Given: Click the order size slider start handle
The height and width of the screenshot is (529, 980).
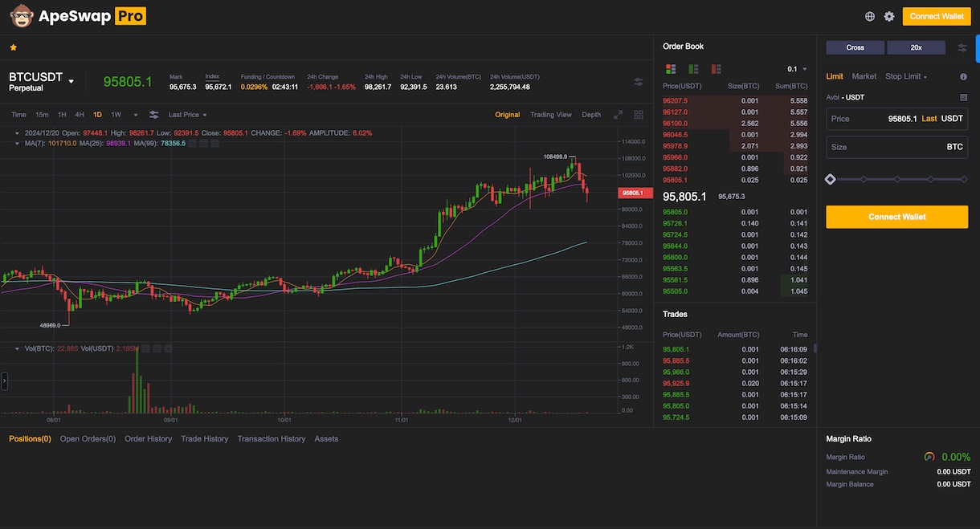Looking at the screenshot, I should click(x=831, y=179).
